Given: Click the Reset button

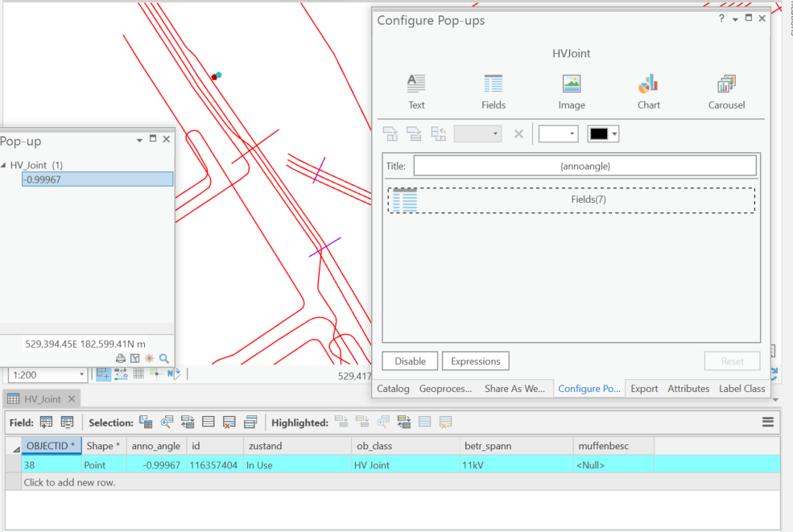Looking at the screenshot, I should tap(732, 361).
